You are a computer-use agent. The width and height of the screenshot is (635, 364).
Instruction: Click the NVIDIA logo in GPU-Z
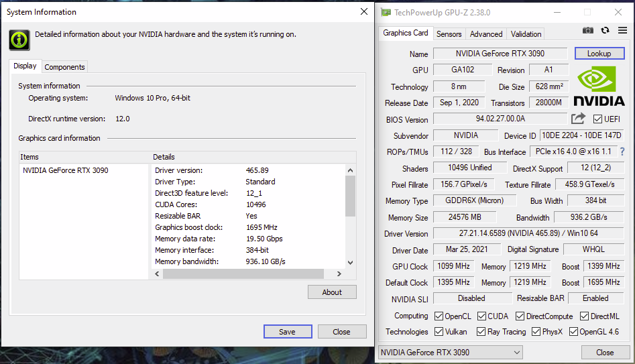coord(599,86)
